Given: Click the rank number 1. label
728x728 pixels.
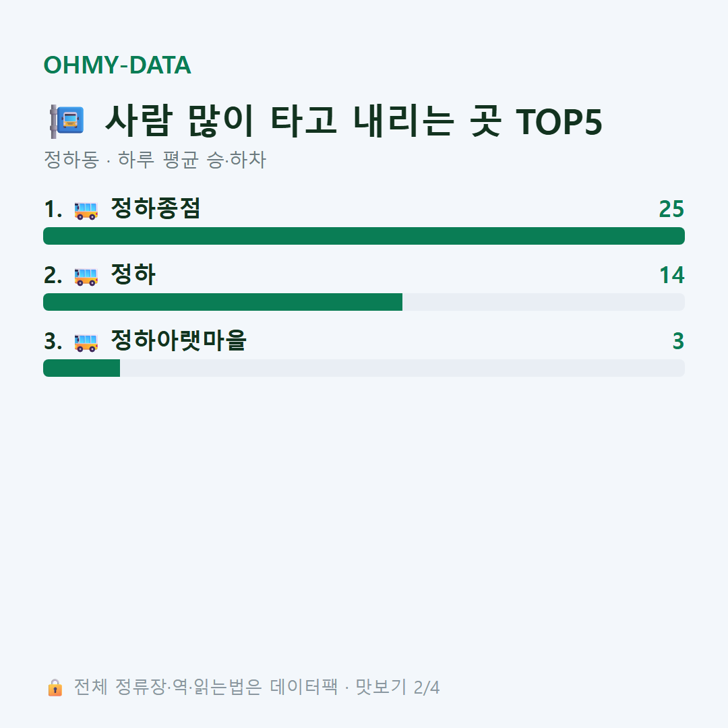Looking at the screenshot, I should (x=53, y=209).
